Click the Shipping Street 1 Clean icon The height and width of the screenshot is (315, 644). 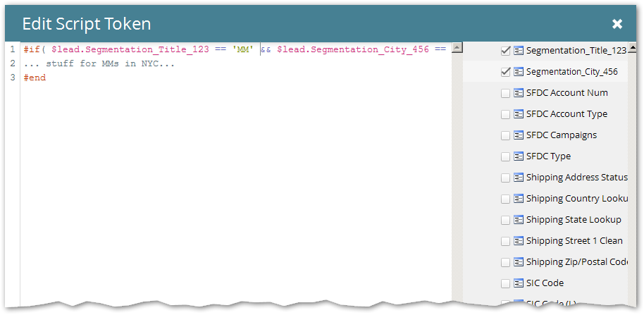[x=519, y=241]
